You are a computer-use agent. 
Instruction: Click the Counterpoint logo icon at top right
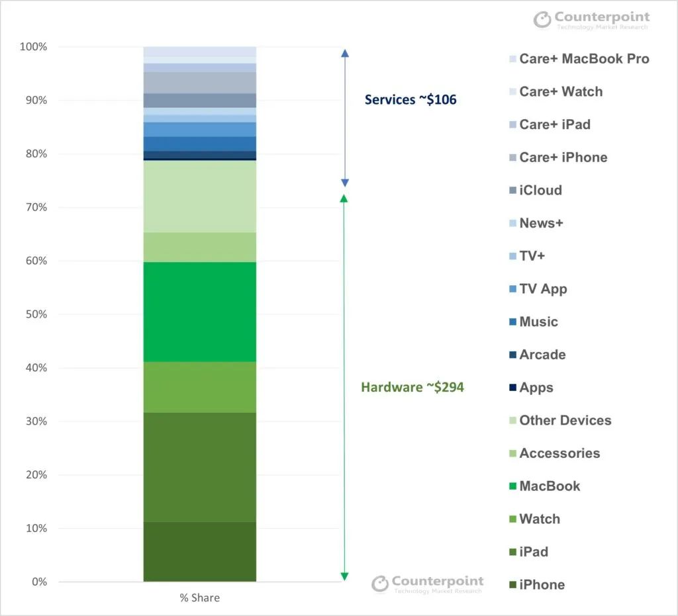(x=542, y=19)
